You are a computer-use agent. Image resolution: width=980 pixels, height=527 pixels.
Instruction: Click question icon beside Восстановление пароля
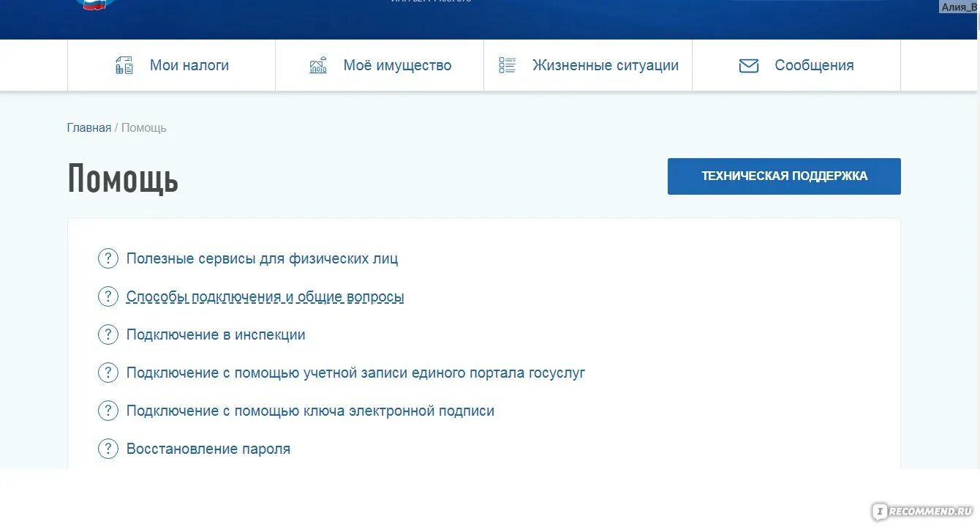point(108,449)
